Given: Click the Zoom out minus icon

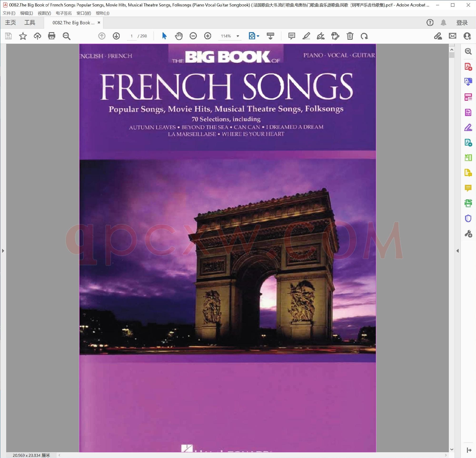Looking at the screenshot, I should pos(193,36).
